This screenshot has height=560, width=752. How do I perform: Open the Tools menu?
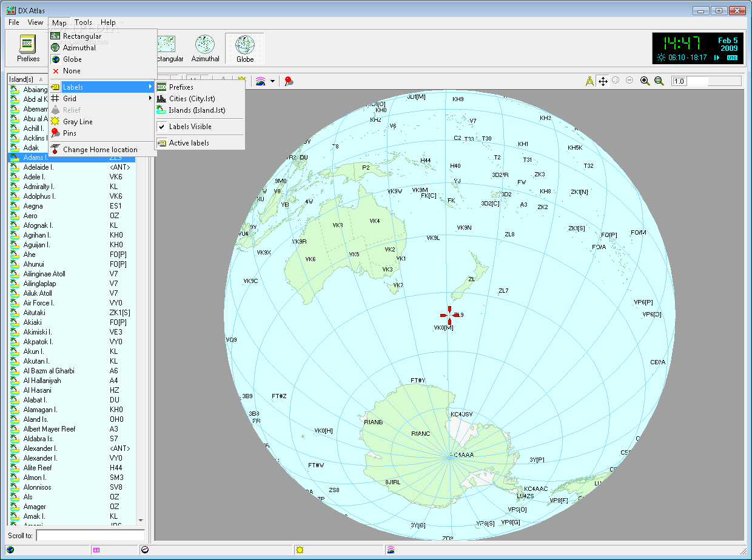coord(84,22)
